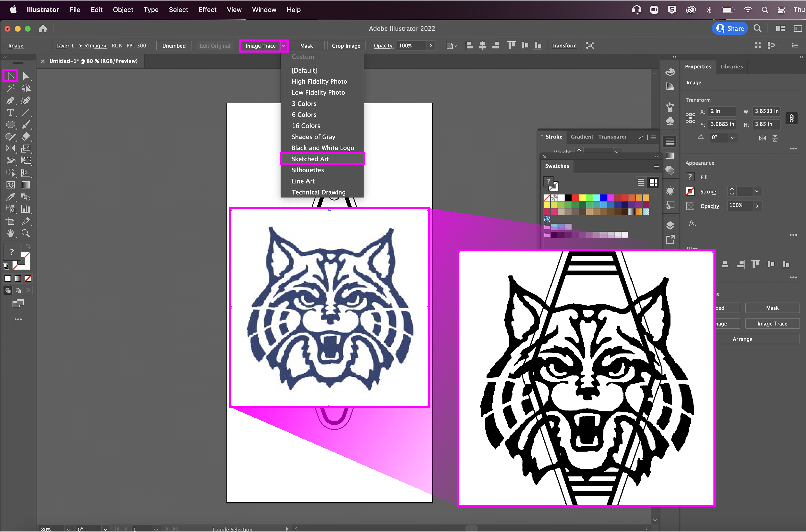Switch Swatches panel to thumbnail view

653,183
